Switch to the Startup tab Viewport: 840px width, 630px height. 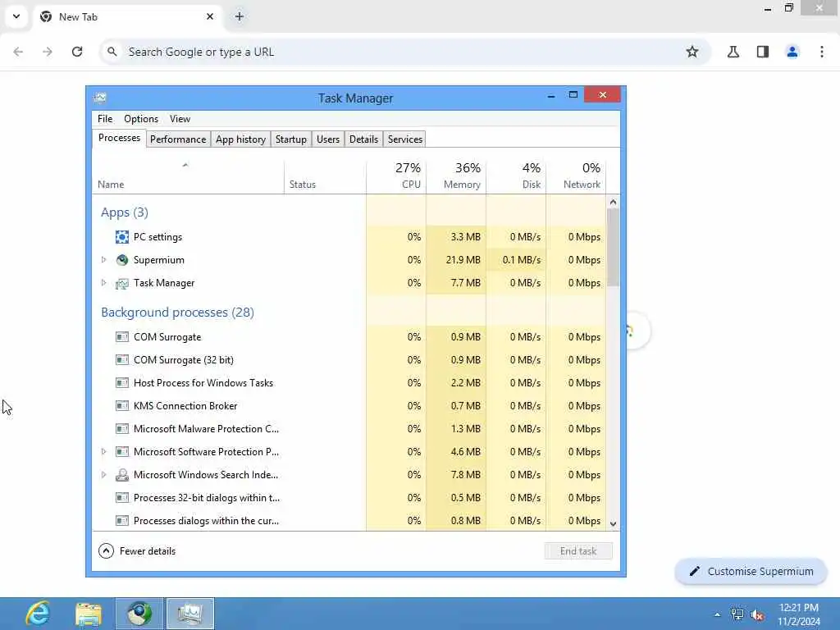[291, 139]
